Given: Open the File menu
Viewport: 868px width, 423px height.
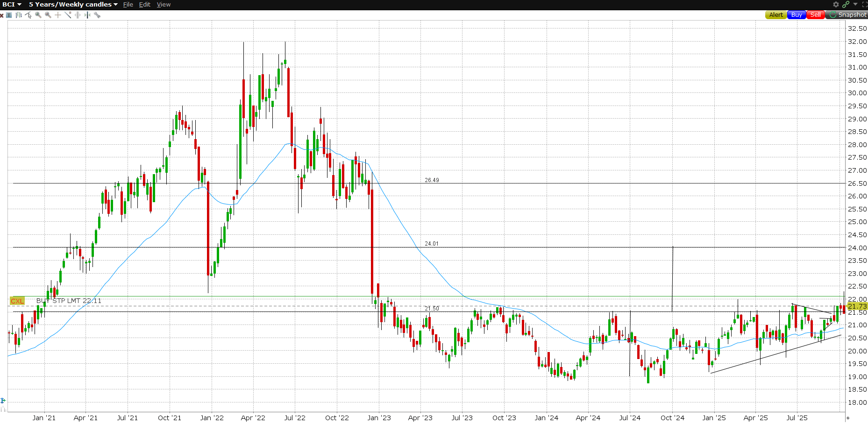Looking at the screenshot, I should pos(128,4).
